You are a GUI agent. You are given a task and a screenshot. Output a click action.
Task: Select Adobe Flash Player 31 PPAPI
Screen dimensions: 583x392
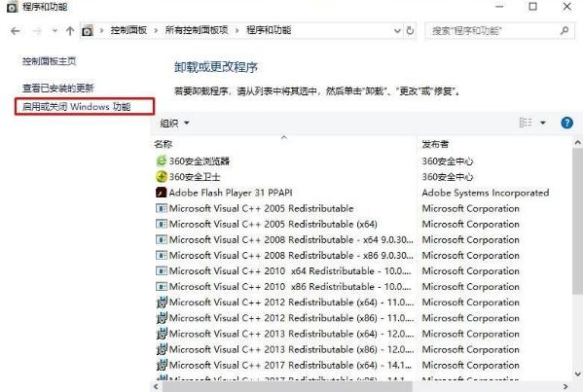point(231,193)
